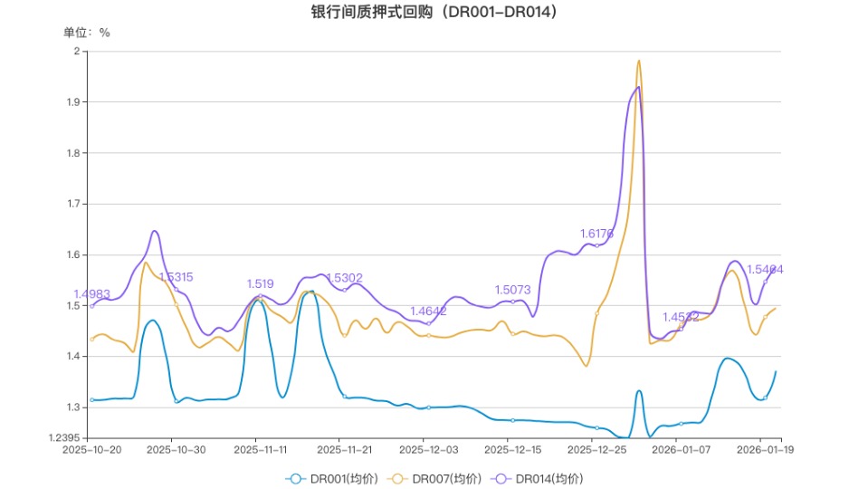The image size is (868, 489).
Task: Select the 1.5315 data label
Action: pos(176,277)
